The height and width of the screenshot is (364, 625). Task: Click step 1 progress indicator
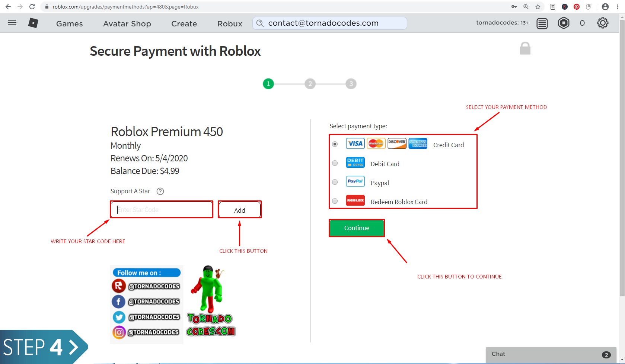click(268, 84)
